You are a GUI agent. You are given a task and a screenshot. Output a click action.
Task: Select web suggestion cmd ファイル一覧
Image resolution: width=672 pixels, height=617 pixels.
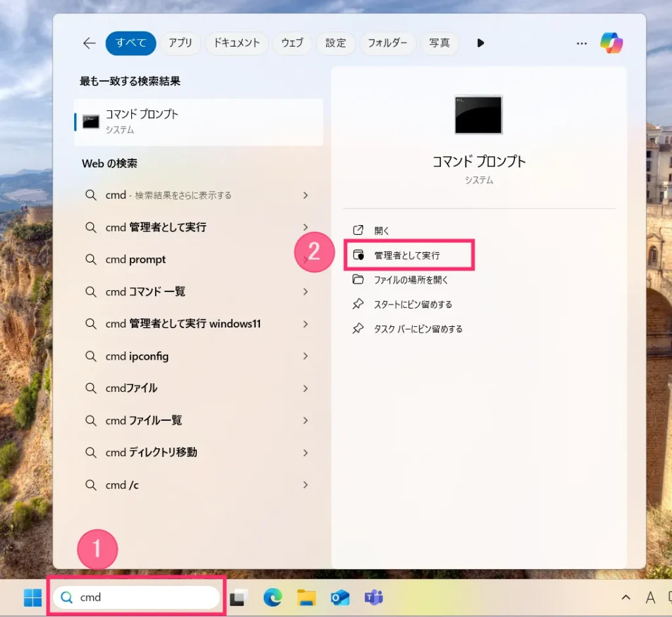pos(198,420)
